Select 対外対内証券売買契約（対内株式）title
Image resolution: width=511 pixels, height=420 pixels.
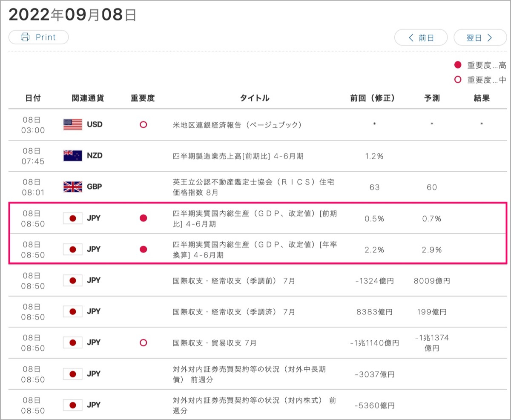click(x=254, y=405)
